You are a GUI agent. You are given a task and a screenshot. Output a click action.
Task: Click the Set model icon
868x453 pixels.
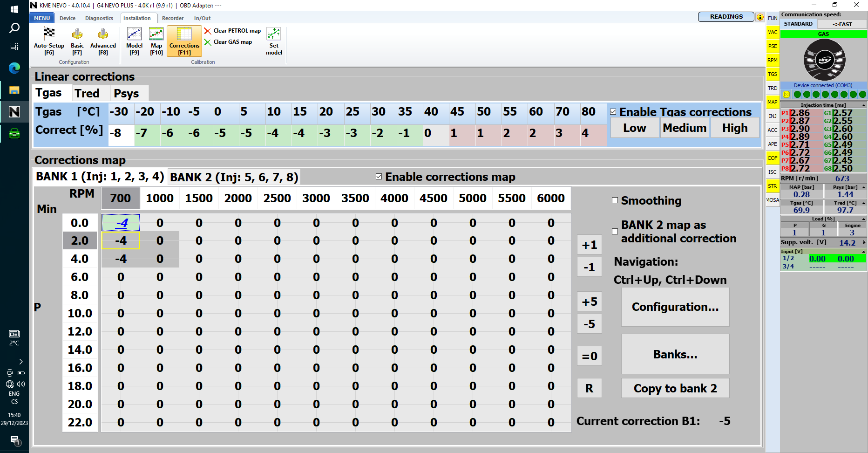pyautogui.click(x=274, y=34)
